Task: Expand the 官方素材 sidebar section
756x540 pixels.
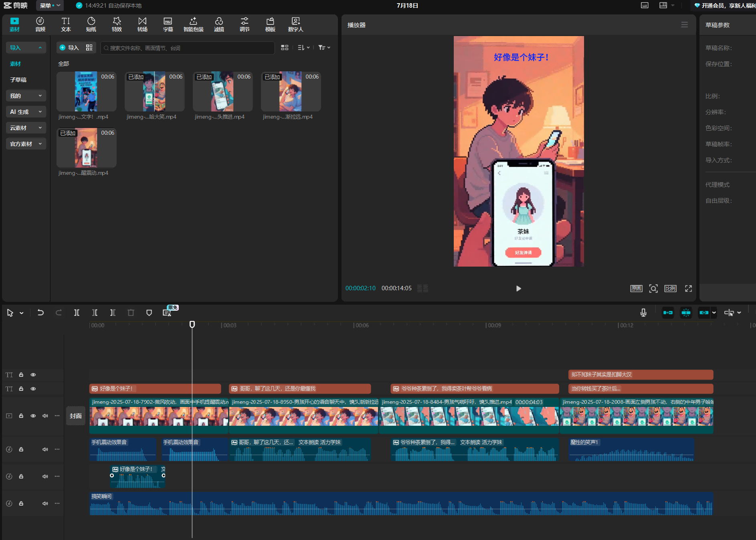Action: point(26,144)
